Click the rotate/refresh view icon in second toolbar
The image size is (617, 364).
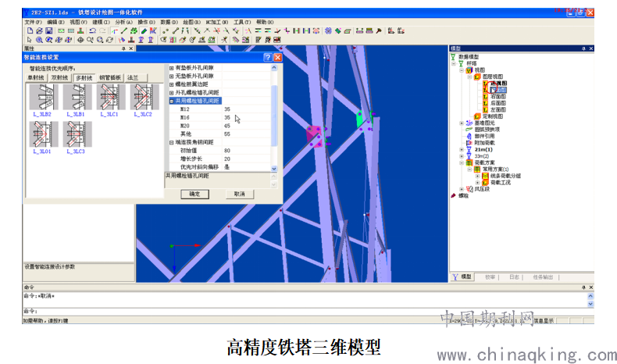110,40
